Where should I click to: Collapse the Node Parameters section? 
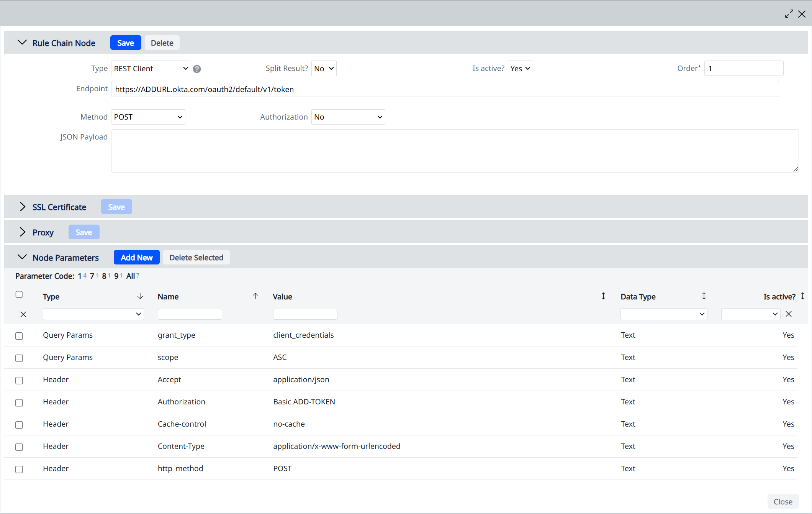pos(22,257)
